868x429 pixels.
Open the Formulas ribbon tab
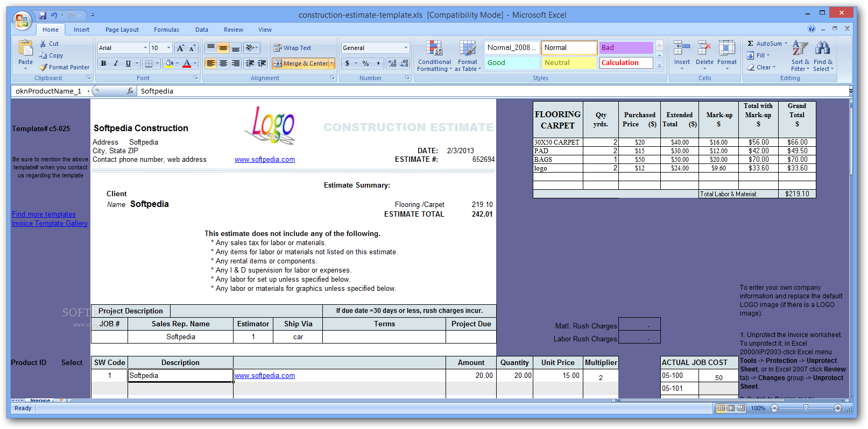click(x=166, y=30)
